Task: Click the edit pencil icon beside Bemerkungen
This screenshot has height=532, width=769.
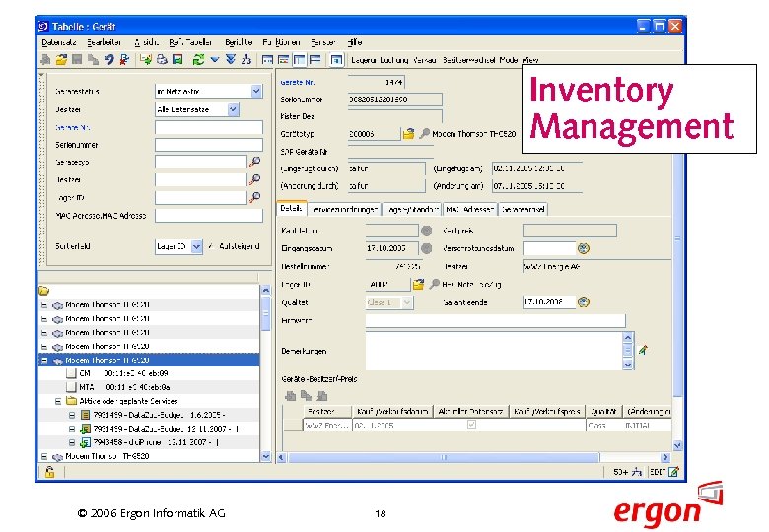Action: (x=643, y=350)
